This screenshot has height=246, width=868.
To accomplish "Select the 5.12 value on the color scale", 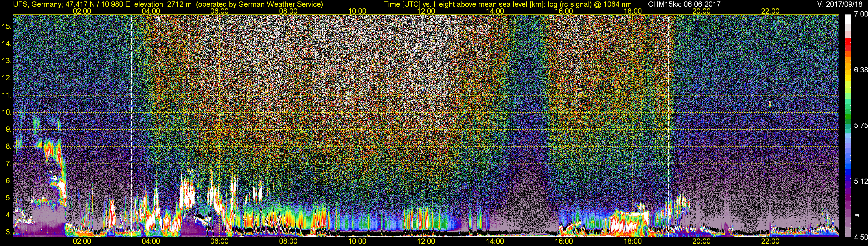I will pos(860,181).
